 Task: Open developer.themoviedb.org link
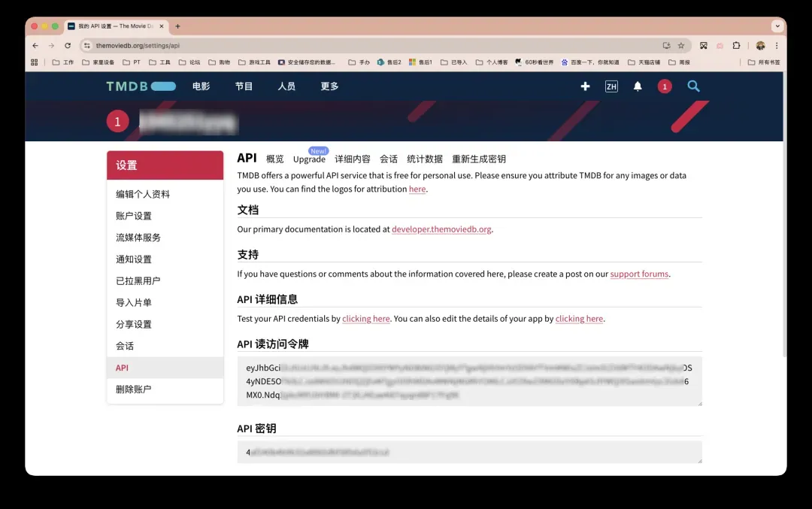441,229
